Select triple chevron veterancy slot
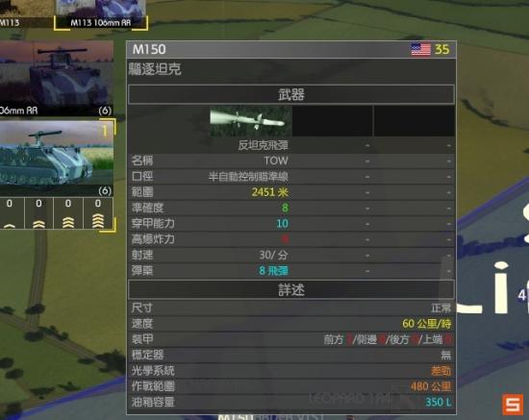 [68, 213]
